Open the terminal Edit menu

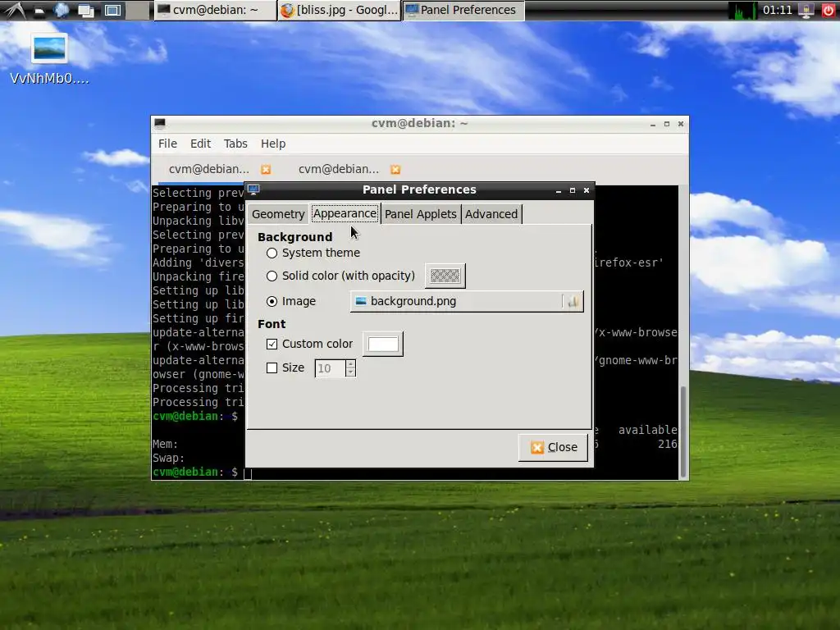coord(200,144)
